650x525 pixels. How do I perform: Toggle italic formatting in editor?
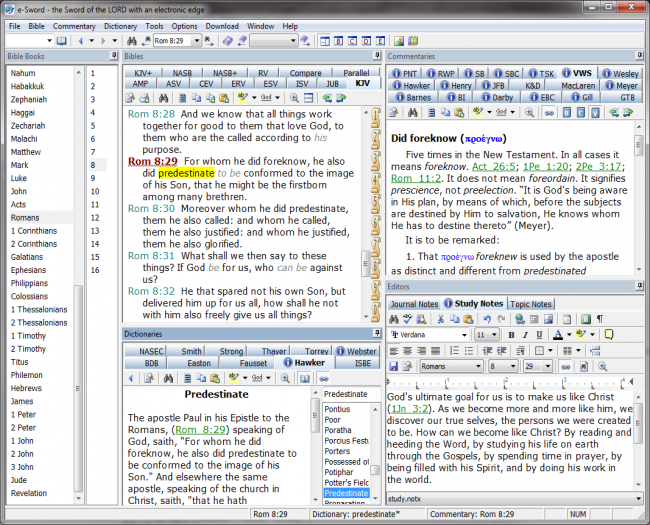(525, 335)
